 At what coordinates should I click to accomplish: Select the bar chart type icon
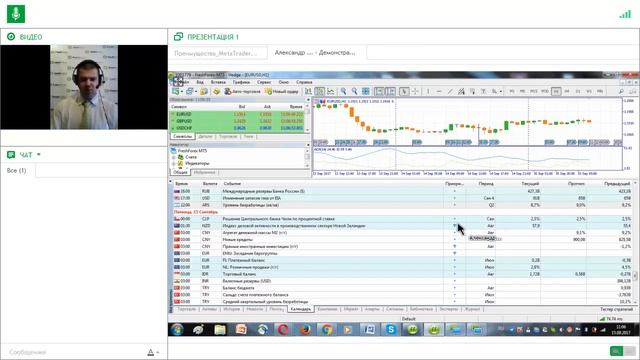(309, 91)
